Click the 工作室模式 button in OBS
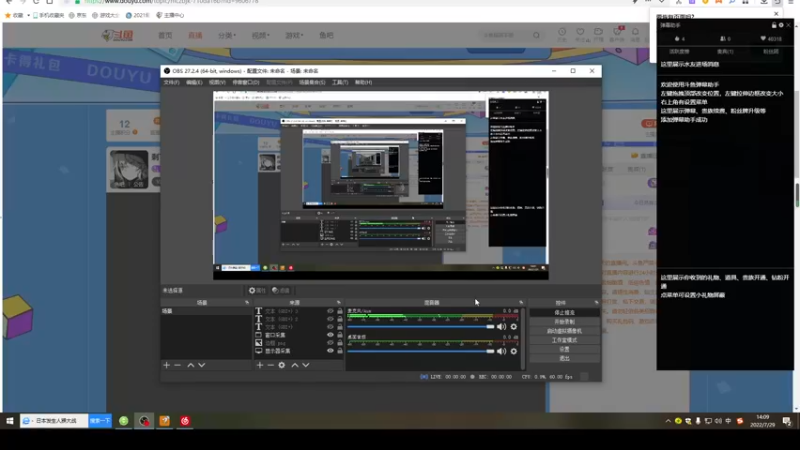 (564, 340)
